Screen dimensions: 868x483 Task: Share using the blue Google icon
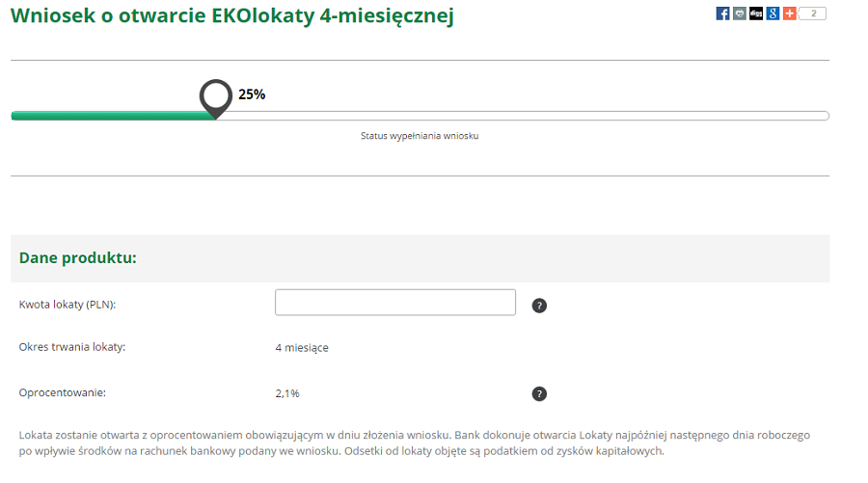point(773,13)
